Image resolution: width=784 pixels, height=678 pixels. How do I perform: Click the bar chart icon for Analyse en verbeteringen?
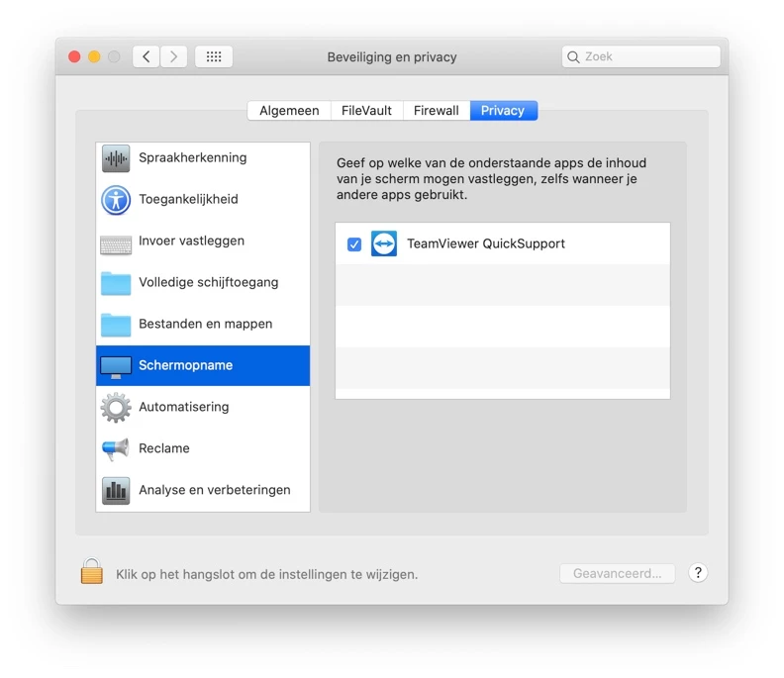(116, 491)
